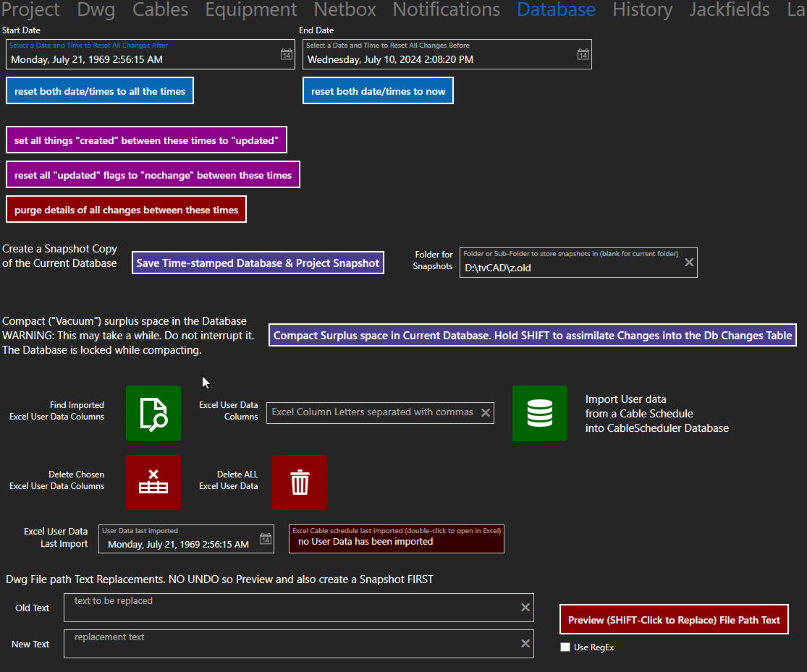Open the User Data last imported calendar
This screenshot has width=807, height=672.
point(266,539)
